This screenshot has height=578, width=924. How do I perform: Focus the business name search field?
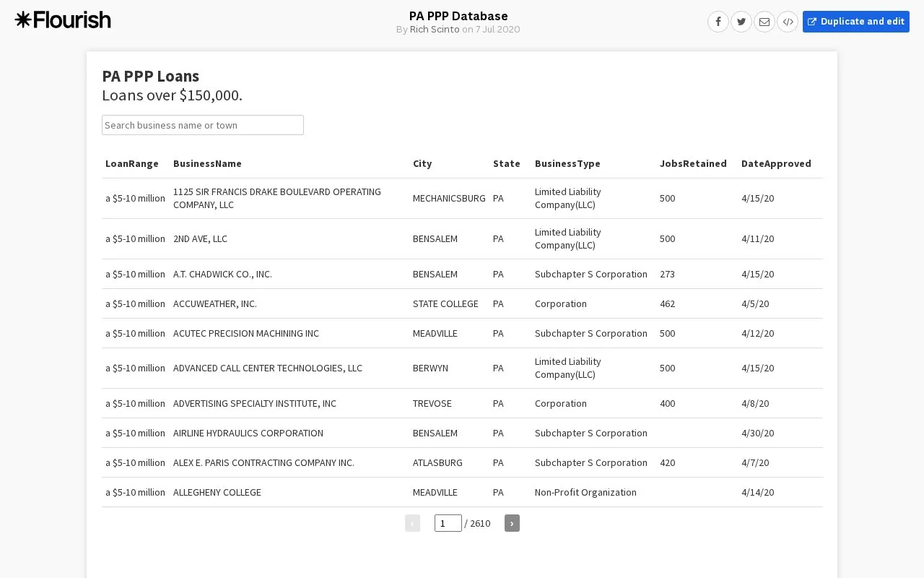tap(203, 125)
